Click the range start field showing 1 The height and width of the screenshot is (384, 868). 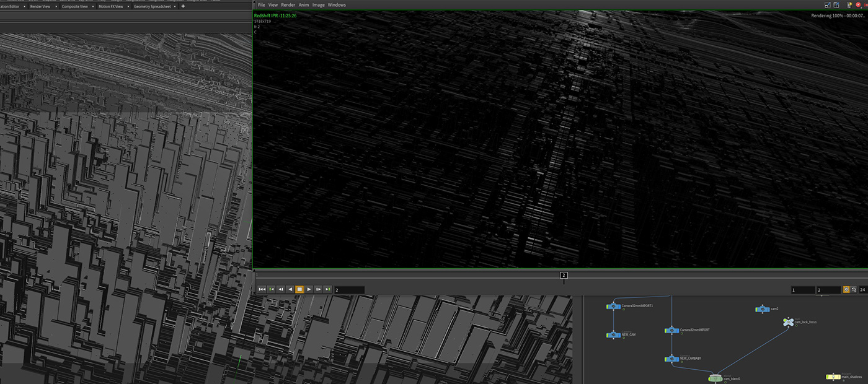pyautogui.click(x=803, y=290)
